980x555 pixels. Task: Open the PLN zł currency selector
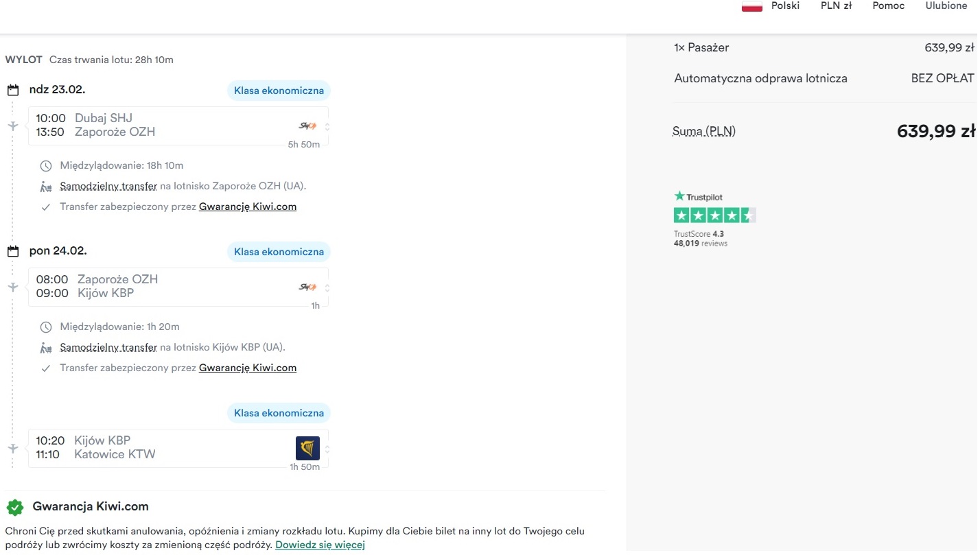836,5
